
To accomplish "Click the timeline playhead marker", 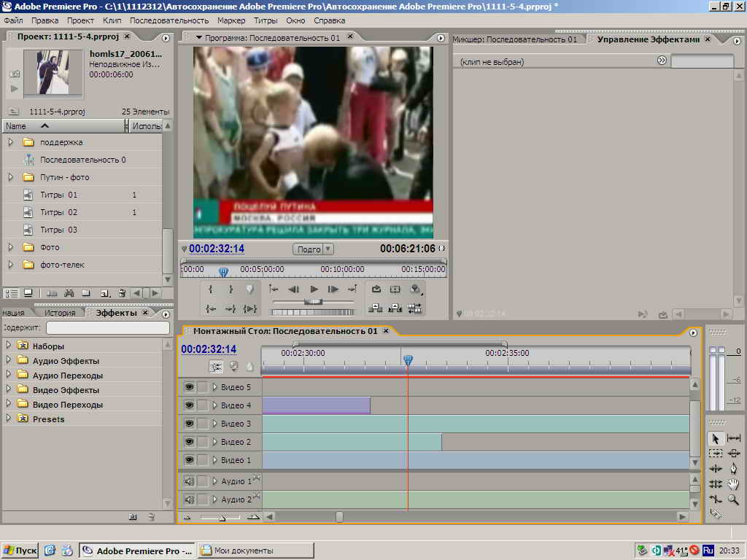I will click(x=408, y=360).
